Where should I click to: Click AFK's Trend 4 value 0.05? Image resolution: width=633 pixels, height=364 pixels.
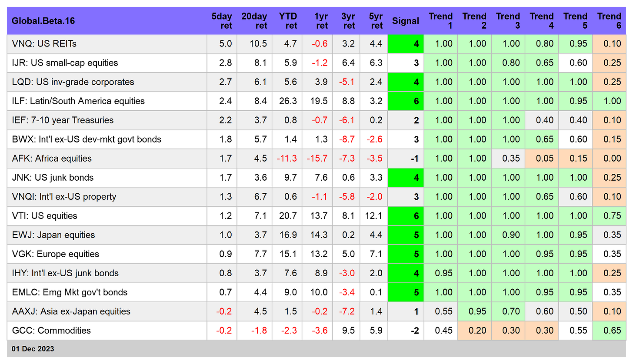(545, 159)
